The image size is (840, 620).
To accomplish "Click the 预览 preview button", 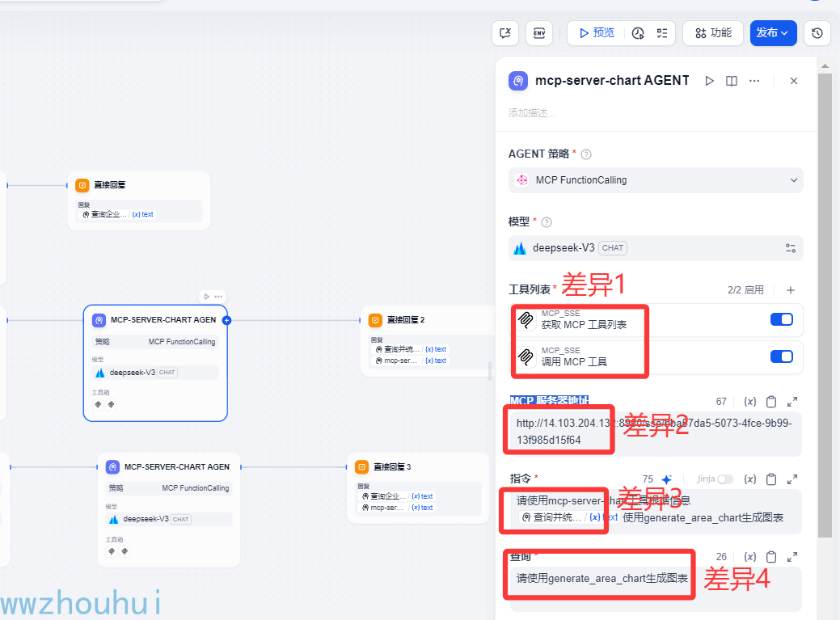I will tap(597, 33).
